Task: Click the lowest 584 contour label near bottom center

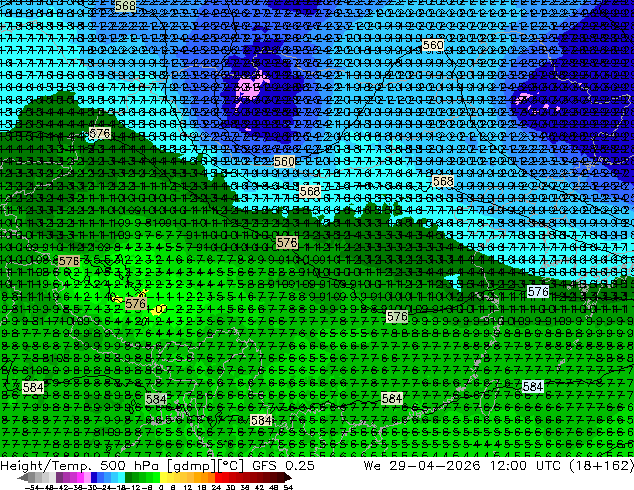Action: [x=261, y=420]
